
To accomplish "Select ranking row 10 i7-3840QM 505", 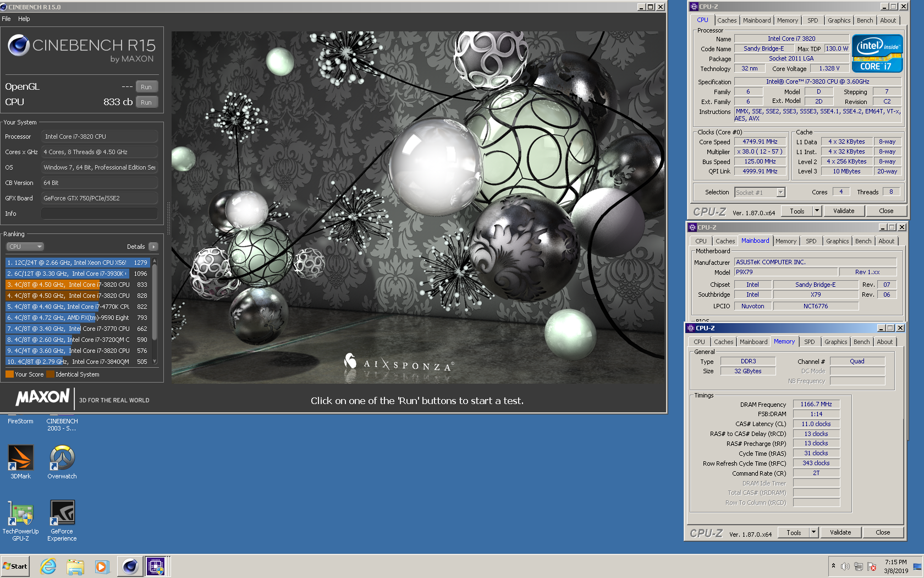I will tap(78, 362).
